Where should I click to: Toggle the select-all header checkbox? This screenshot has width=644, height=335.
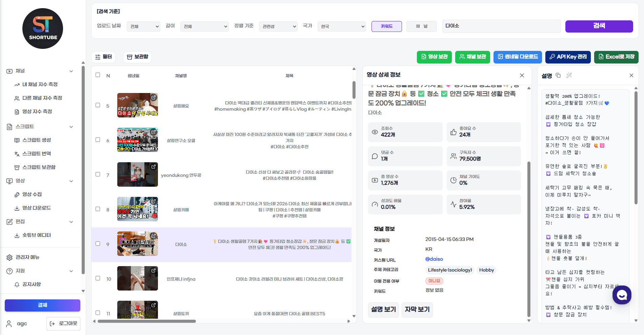pos(98,75)
